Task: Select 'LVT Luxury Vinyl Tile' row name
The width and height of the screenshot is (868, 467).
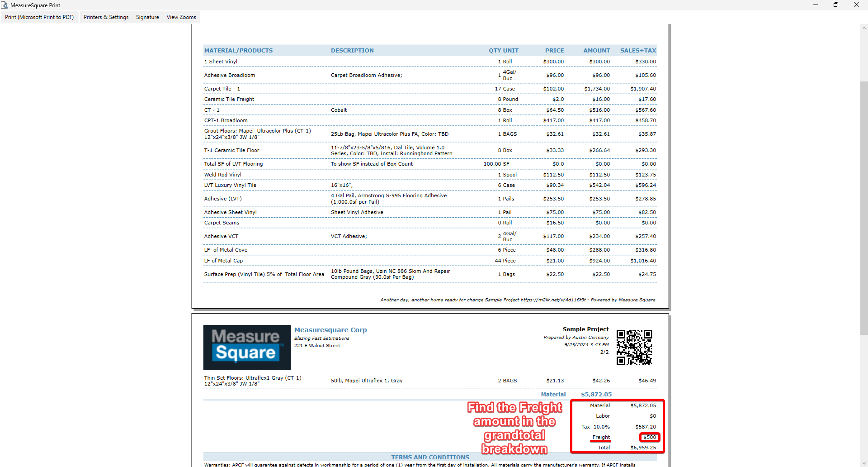Action: pyautogui.click(x=230, y=185)
